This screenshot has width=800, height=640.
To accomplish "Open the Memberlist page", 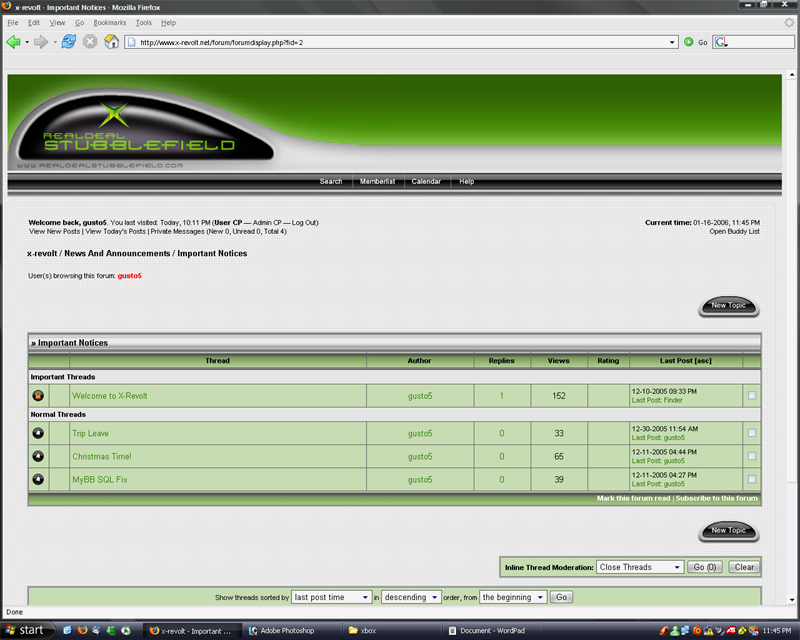I will [x=378, y=181].
